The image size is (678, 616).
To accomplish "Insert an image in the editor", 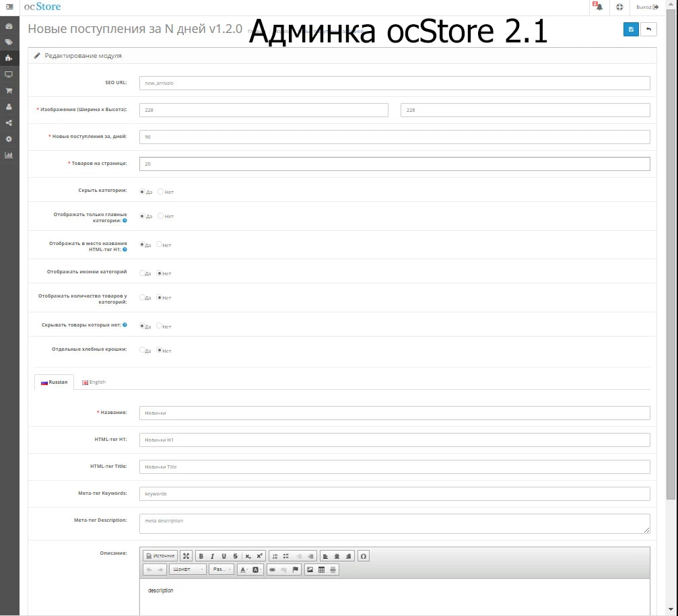I will (310, 570).
